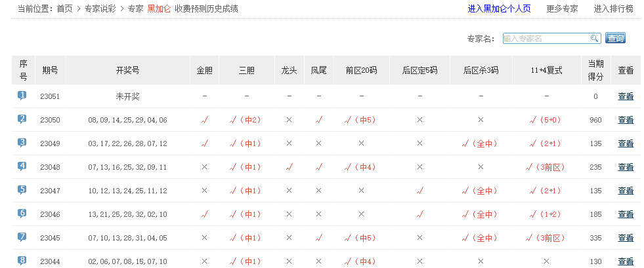This screenshot has height=268, width=644.
Task: Click the row 1 number badge icon
Action: 22,96
